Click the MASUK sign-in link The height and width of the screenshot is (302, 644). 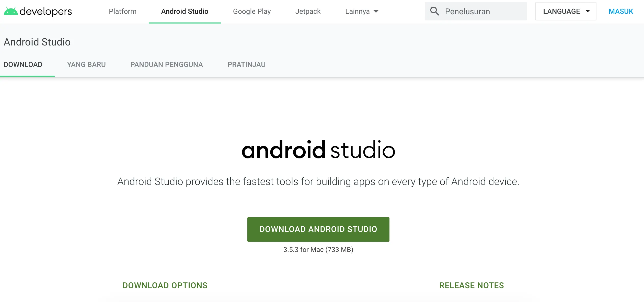(621, 11)
